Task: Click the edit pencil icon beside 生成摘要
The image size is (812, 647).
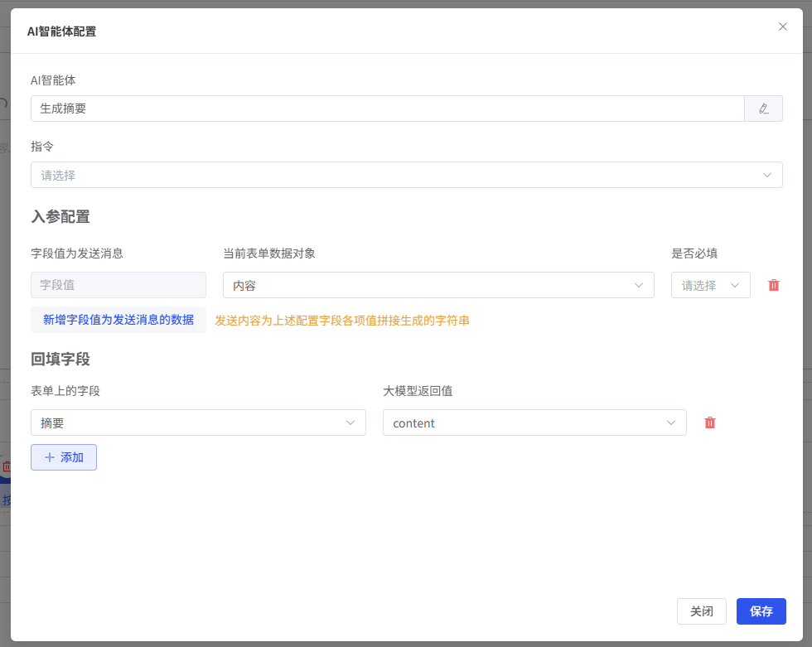Action: pos(763,109)
